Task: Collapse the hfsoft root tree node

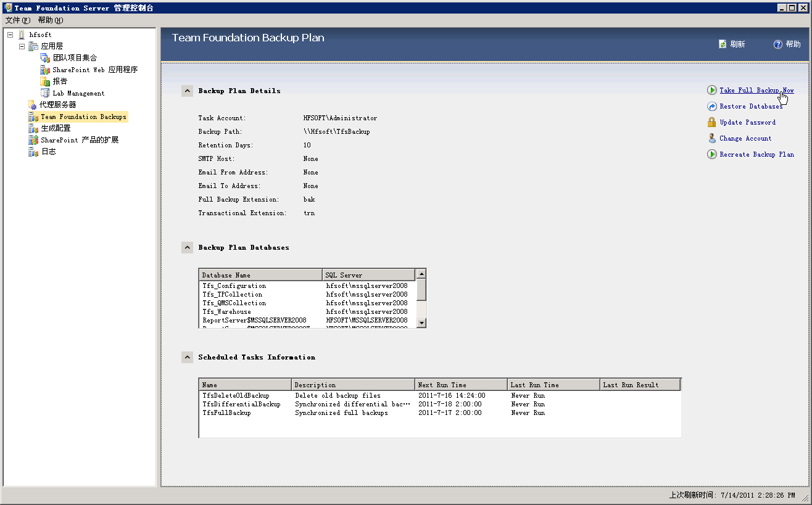Action: pos(10,35)
